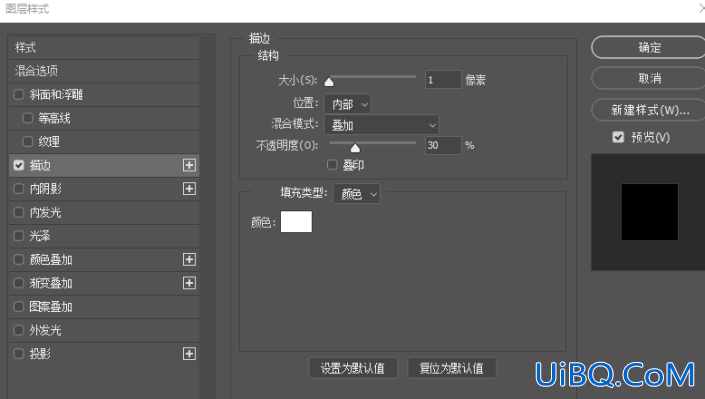Screen dimensions: 705x399
Task: Enable 图案叠加 checkbox
Action: (18, 307)
